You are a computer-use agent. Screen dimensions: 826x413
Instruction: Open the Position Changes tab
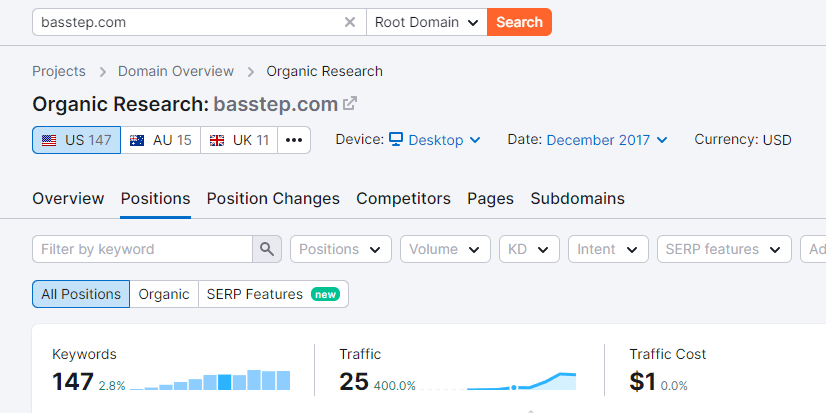[x=273, y=199]
